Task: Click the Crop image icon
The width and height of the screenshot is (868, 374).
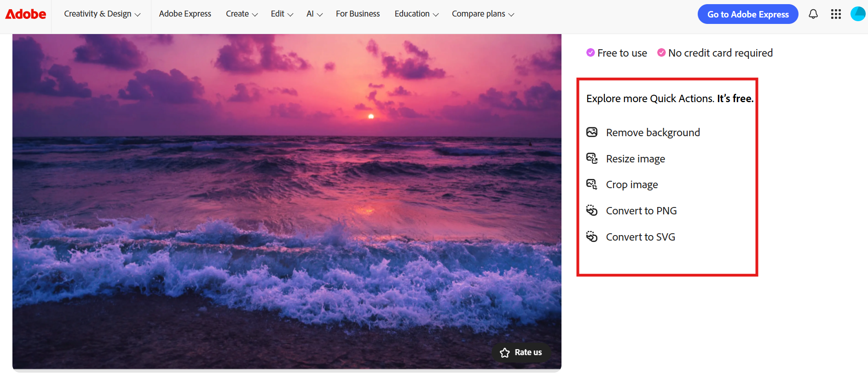Action: point(592,184)
